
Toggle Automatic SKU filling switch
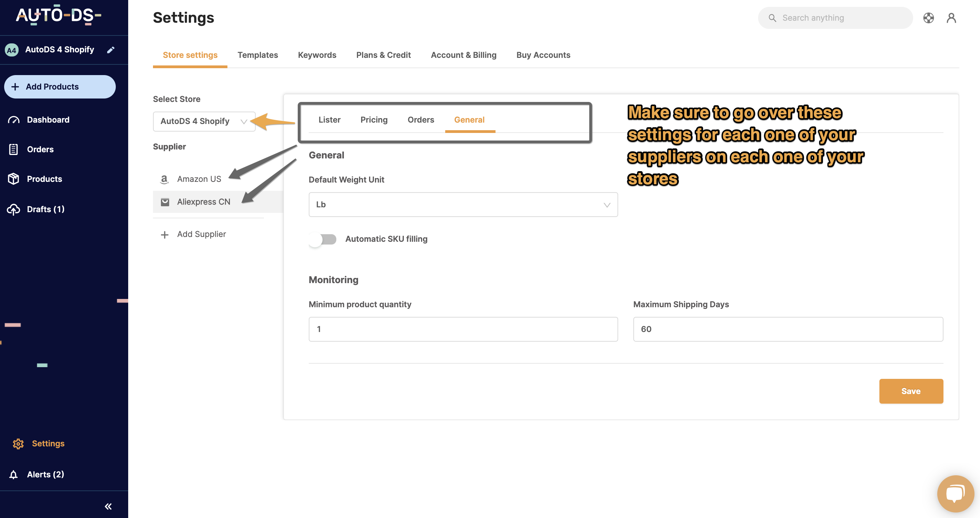click(x=323, y=239)
